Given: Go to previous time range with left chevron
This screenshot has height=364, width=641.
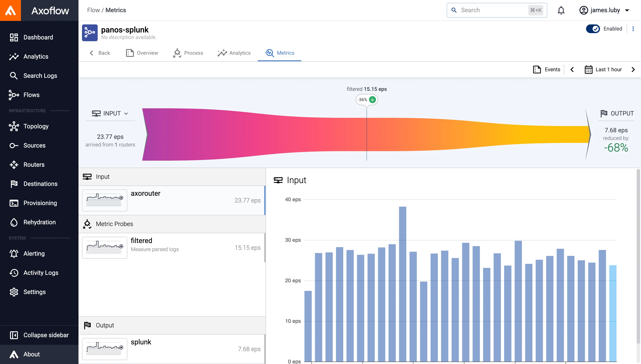Looking at the screenshot, I should [572, 70].
